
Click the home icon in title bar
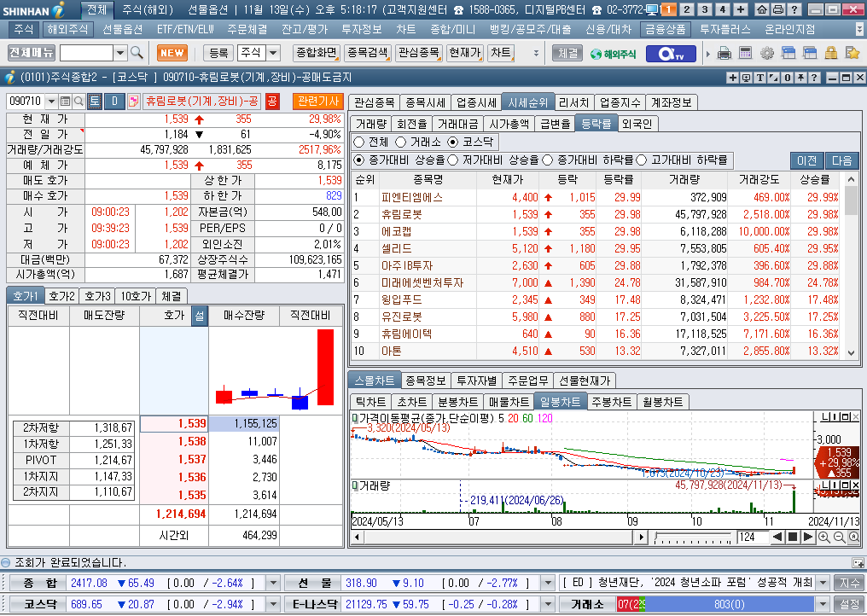click(762, 9)
